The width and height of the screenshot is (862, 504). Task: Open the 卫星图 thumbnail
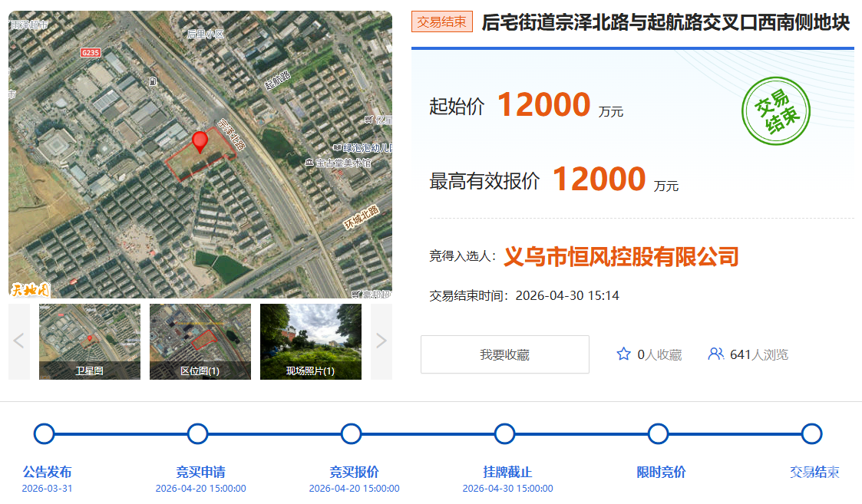pos(90,341)
